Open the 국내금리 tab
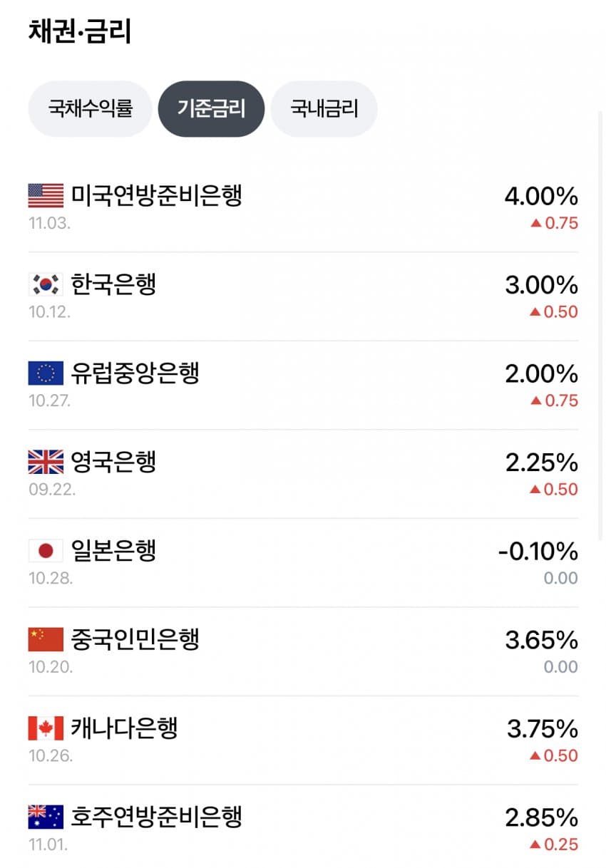This screenshot has width=606, height=868. pyautogui.click(x=324, y=108)
